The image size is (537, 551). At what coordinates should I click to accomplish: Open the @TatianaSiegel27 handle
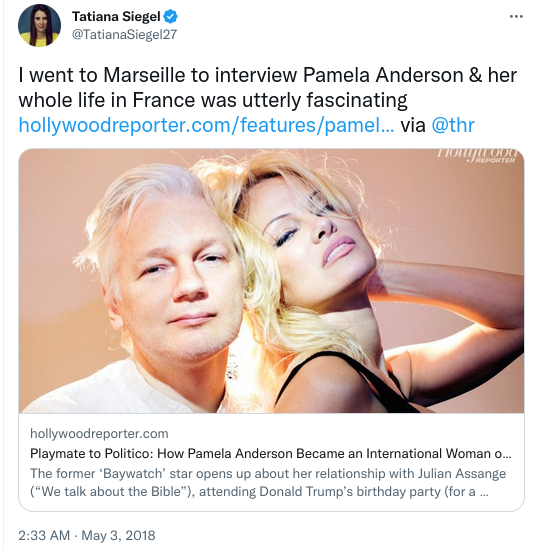point(124,34)
